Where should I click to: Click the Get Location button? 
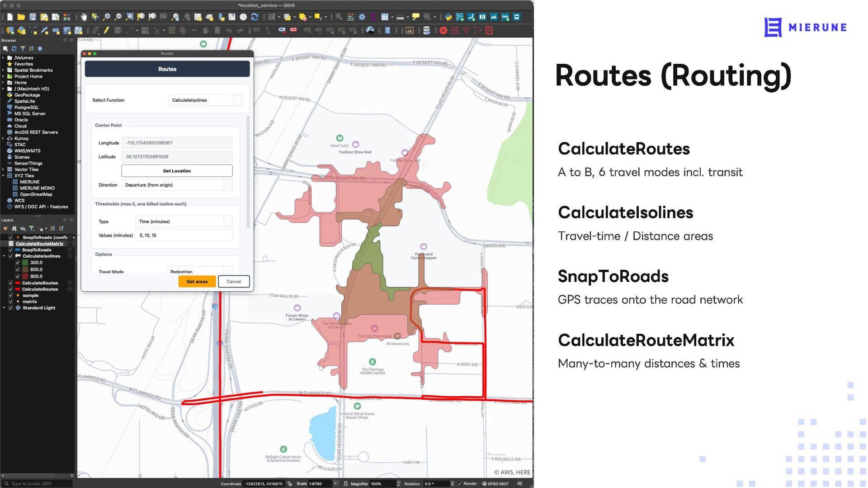(177, 171)
